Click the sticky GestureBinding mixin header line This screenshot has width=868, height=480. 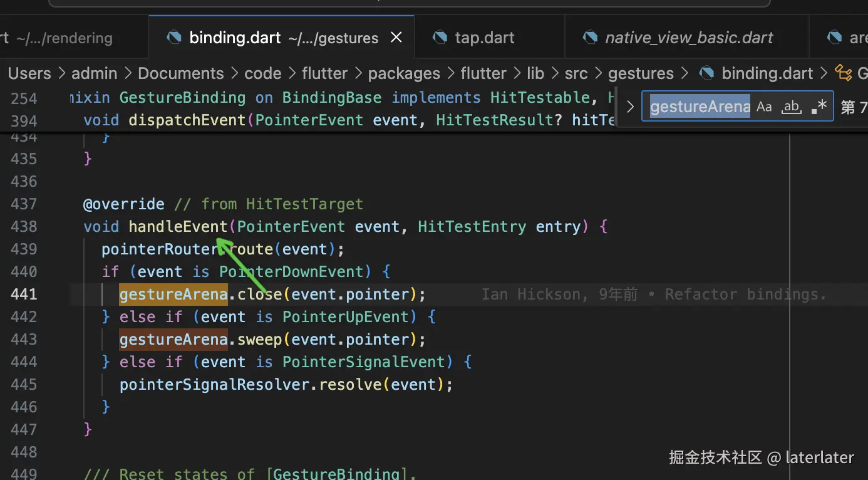[341, 98]
